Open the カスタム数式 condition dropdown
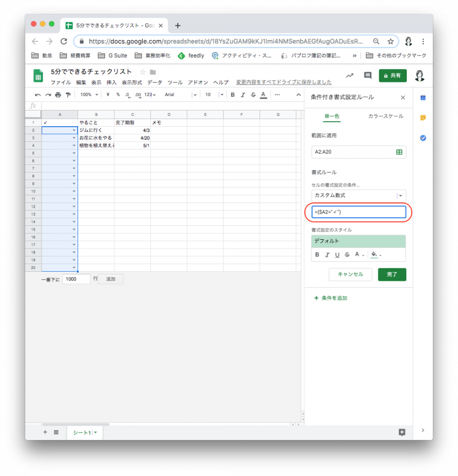Viewport: 458px width, 476px height. point(358,196)
